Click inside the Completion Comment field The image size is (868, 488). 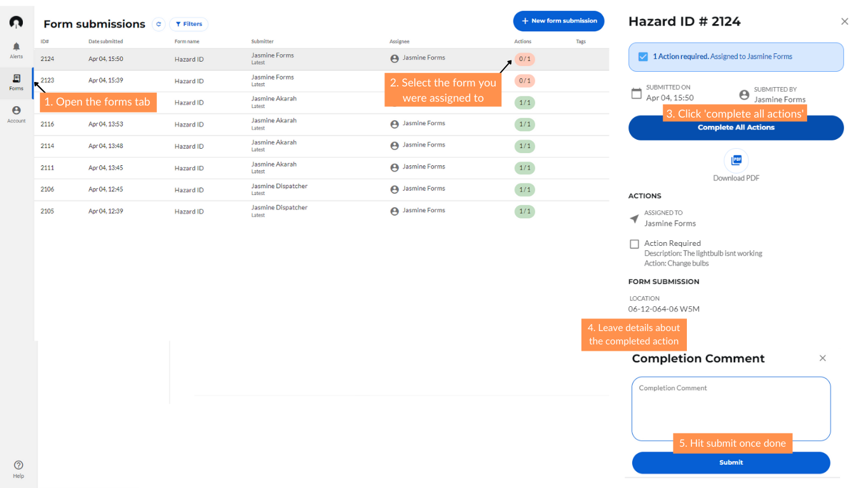pos(730,407)
